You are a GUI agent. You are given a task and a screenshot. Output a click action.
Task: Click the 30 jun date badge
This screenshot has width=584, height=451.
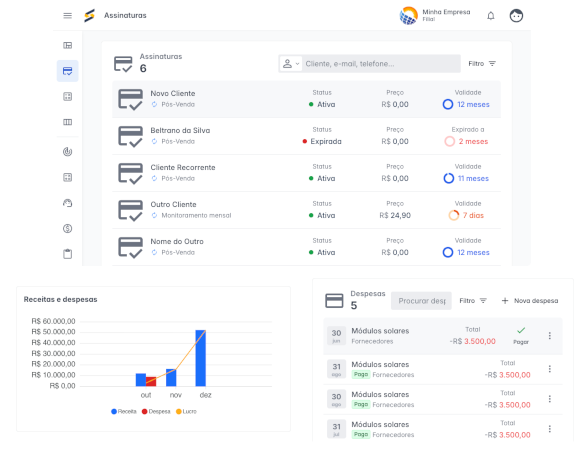(x=336, y=336)
